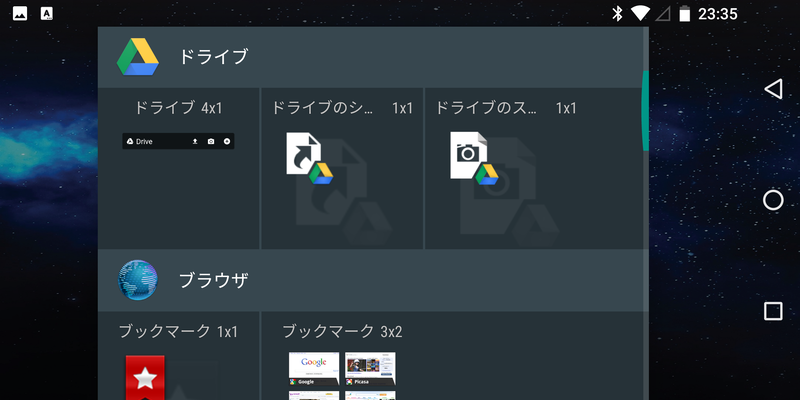Tap the Google bookmark thumbnail
Screen dimensions: 800x400
pos(314,368)
